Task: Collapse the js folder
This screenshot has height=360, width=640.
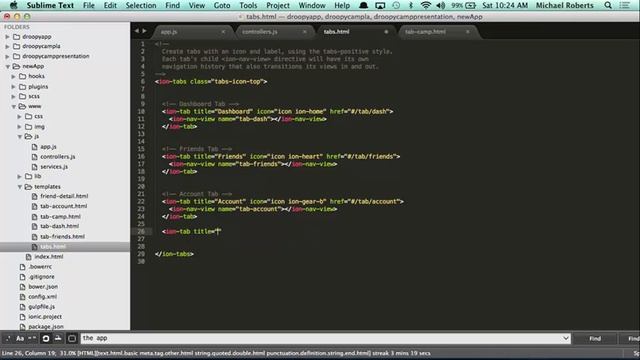Action: pos(19,136)
